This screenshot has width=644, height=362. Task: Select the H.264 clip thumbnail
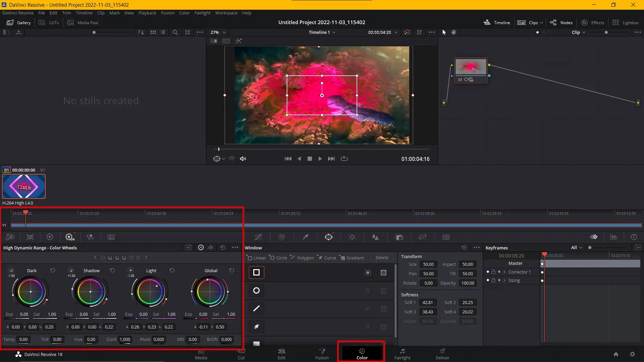coord(23,186)
